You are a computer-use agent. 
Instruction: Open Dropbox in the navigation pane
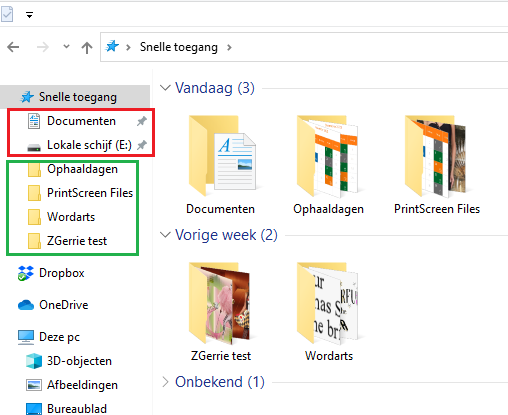62,273
